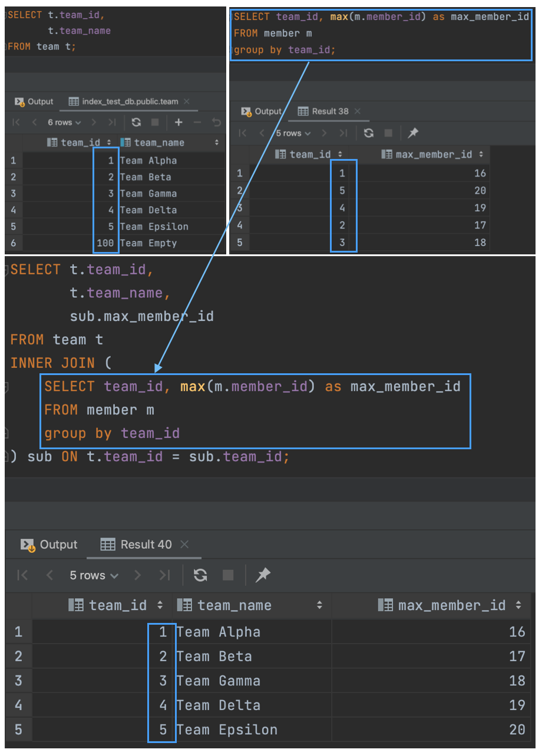Screen dimensions: 542x756
Task: Open the '6 rows' page size dropdown
Action: coord(64,122)
